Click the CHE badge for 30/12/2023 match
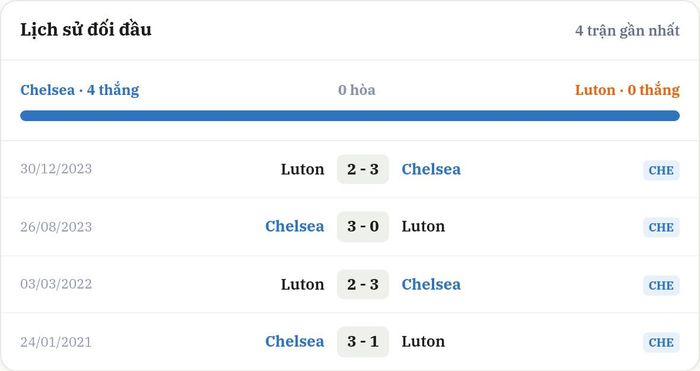The height and width of the screenshot is (371, 700). 661,170
